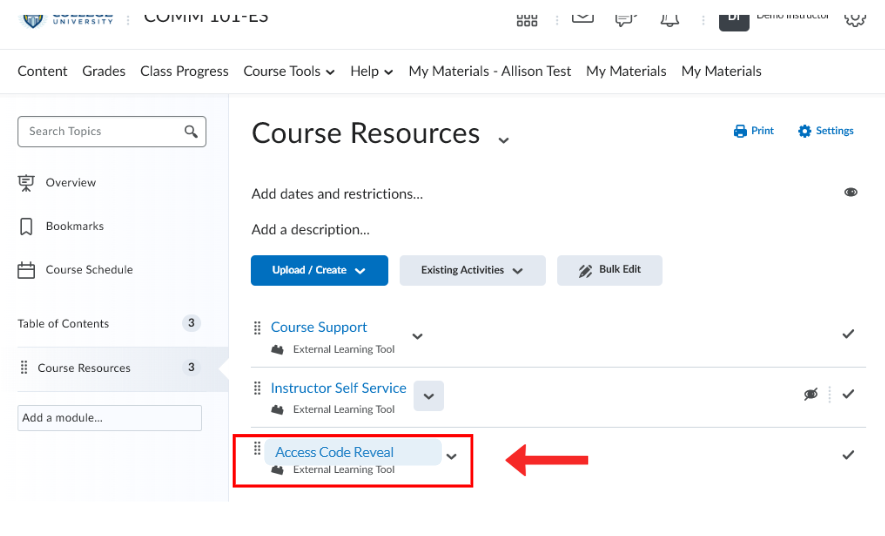Open the Access Code Reveal link

coord(335,452)
